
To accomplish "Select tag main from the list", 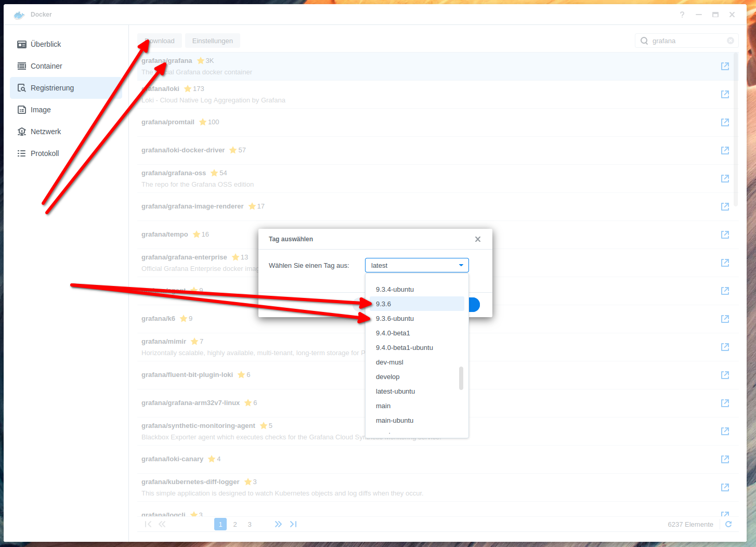I will click(417, 406).
